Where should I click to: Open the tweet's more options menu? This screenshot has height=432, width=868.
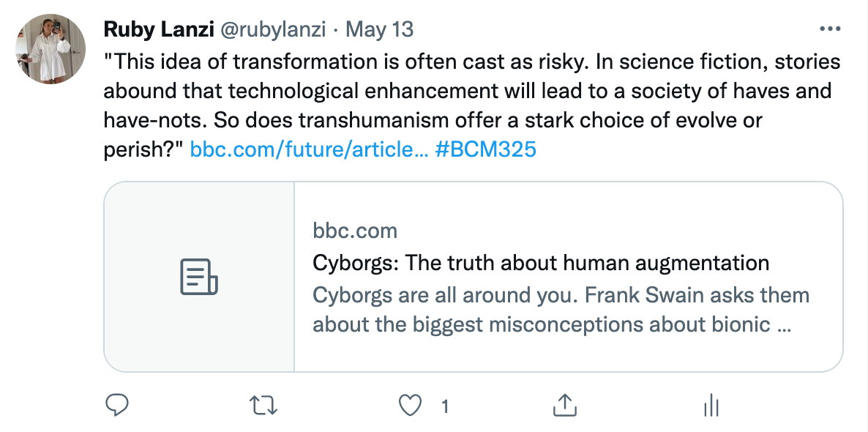(830, 29)
